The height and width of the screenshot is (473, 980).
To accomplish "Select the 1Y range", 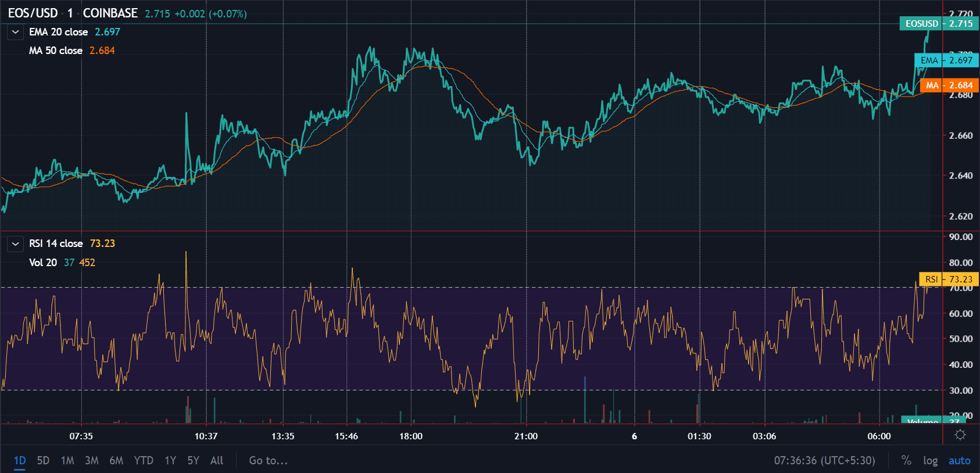I will click(x=170, y=460).
